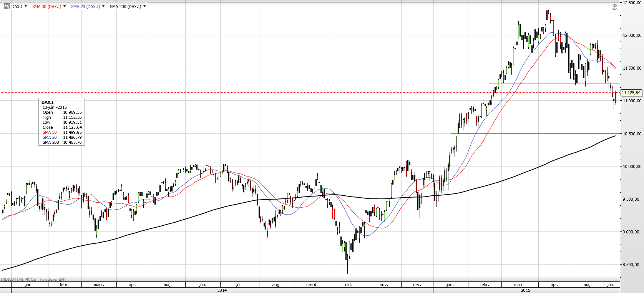This screenshot has width=644, height=293.
Task: Click the SMA 200 value 10 465,76
Action: [72, 142]
